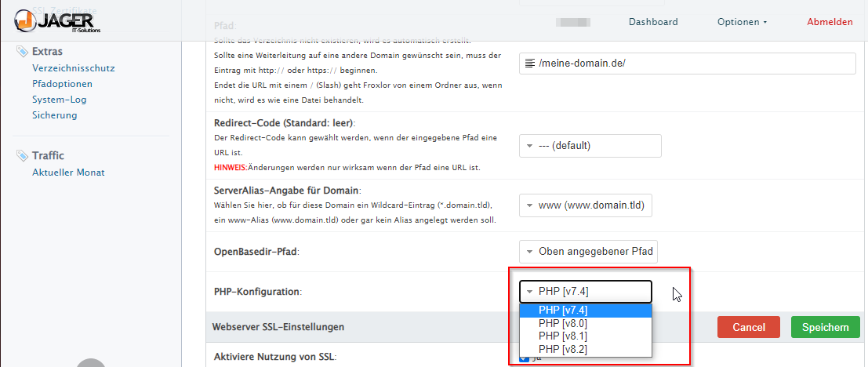
Task: Click the Traffic tag icon
Action: (x=22, y=155)
